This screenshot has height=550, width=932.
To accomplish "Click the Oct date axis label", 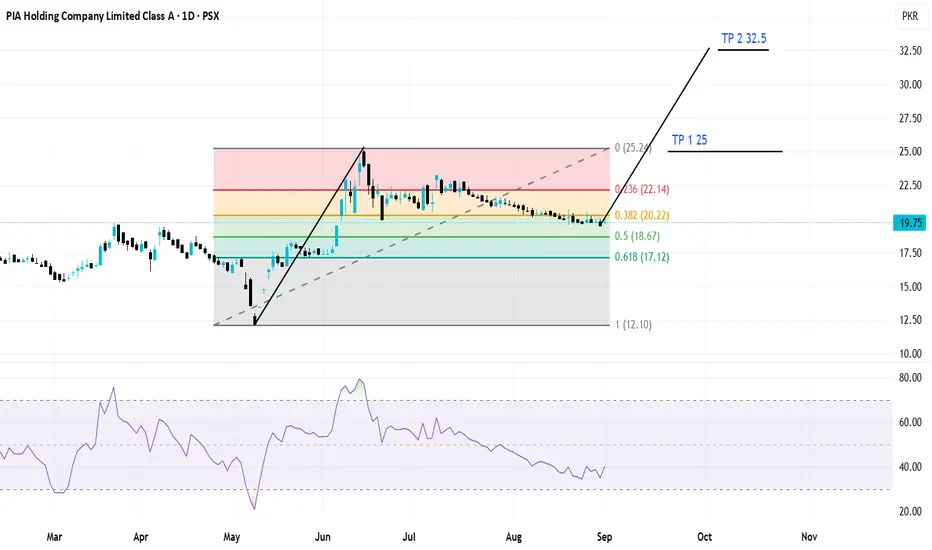I will [x=704, y=537].
